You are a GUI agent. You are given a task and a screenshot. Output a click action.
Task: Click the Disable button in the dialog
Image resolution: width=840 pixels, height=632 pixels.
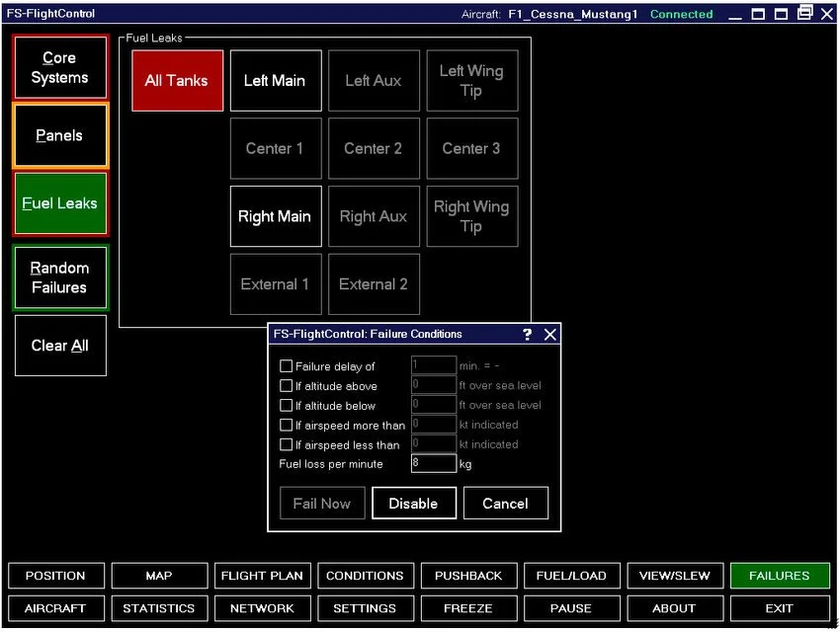(414, 503)
